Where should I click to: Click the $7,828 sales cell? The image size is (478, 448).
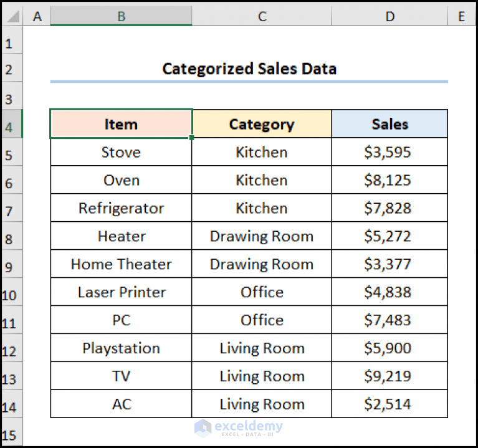(390, 208)
